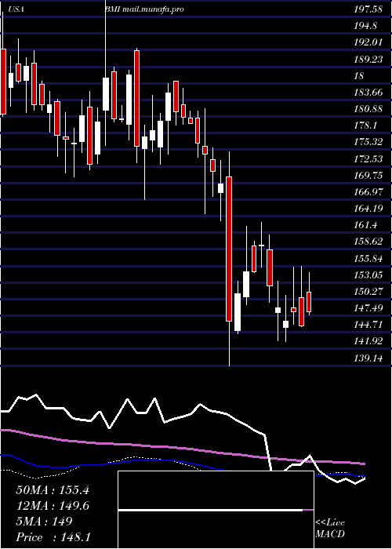Select the 169.75 price axis label

coord(368,175)
